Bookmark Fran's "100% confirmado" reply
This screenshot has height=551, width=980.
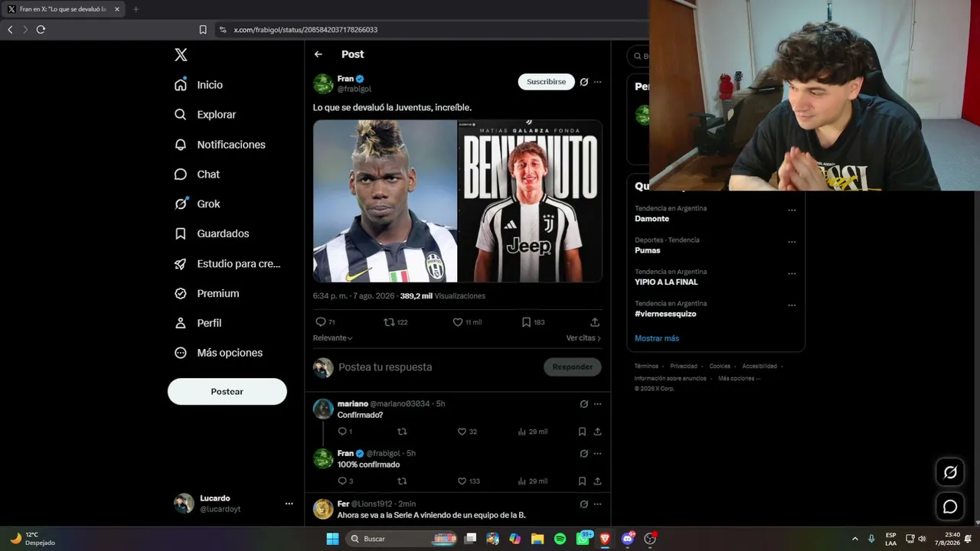[x=582, y=481]
